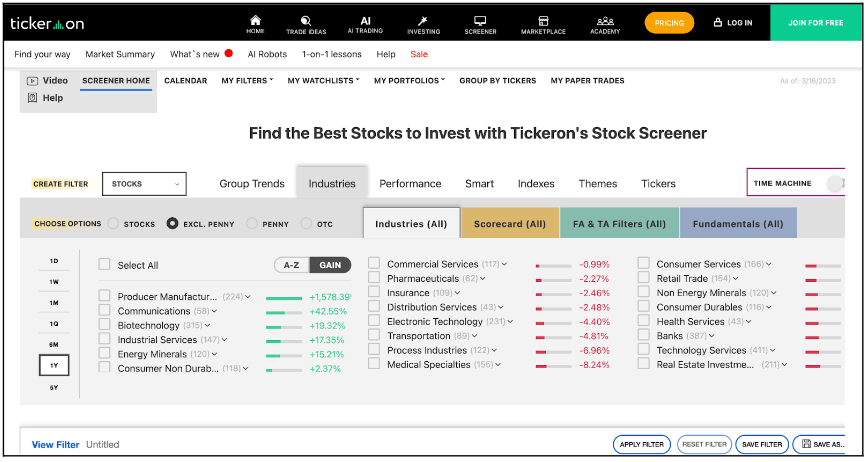Open the Market Summary link
Viewport: 866px width, 462px height.
[120, 54]
